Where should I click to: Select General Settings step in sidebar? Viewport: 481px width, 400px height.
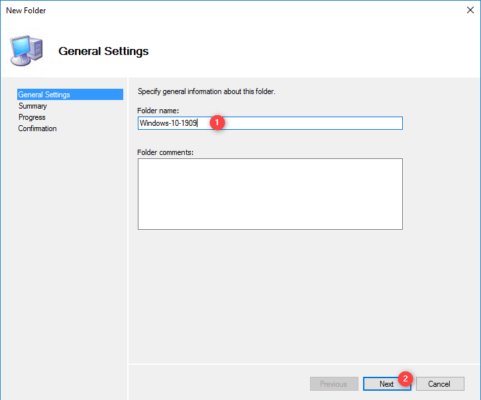(x=70, y=94)
